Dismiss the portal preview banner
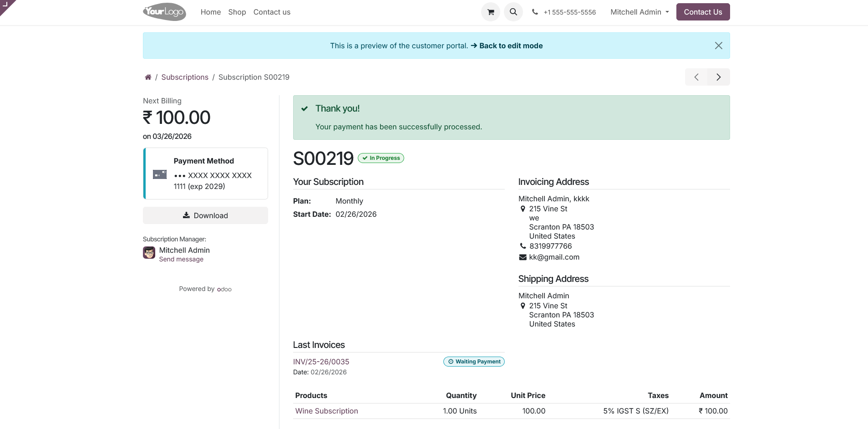 coord(718,46)
